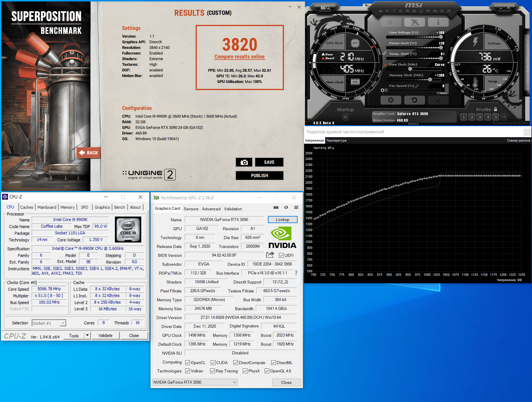Click the GPU-Z Lookup button
The width and height of the screenshot is (532, 402).
282,220
